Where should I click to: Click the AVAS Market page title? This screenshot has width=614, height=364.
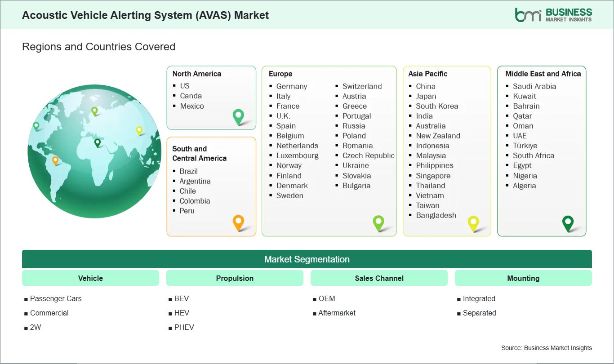tap(145, 15)
